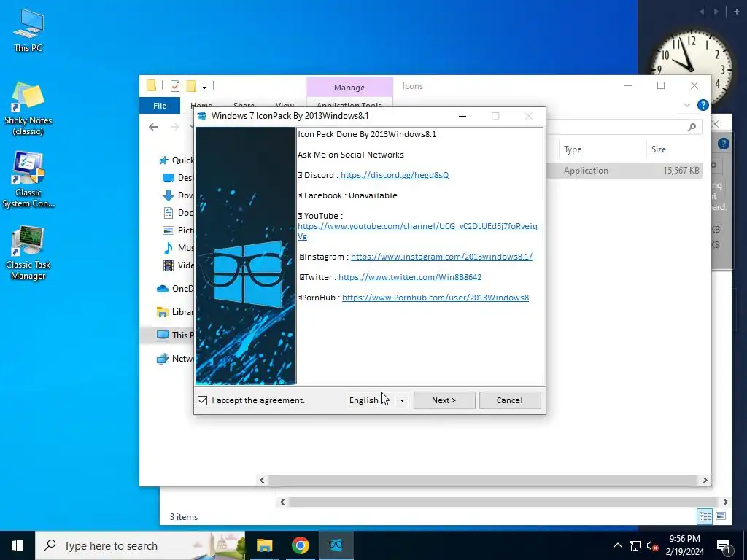Select Libraries in the navigation pane
The height and width of the screenshot is (560, 747).
[175, 312]
